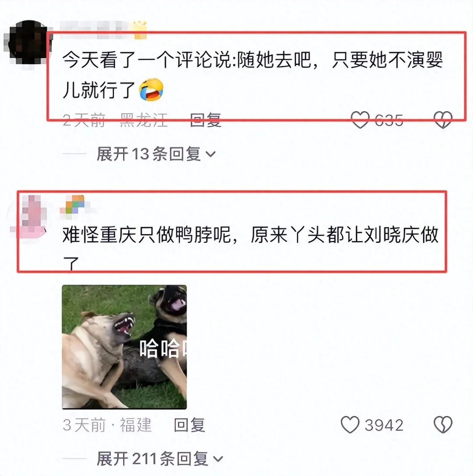Open the laughing dogs meme image
Image resolution: width=473 pixels, height=476 pixels.
coord(124,347)
